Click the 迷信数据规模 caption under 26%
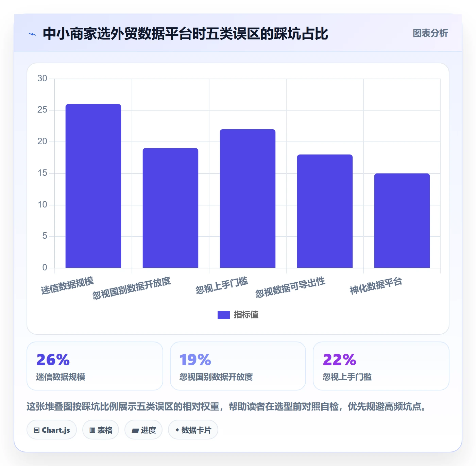Screen dimensions: 476x466 [x=61, y=377]
